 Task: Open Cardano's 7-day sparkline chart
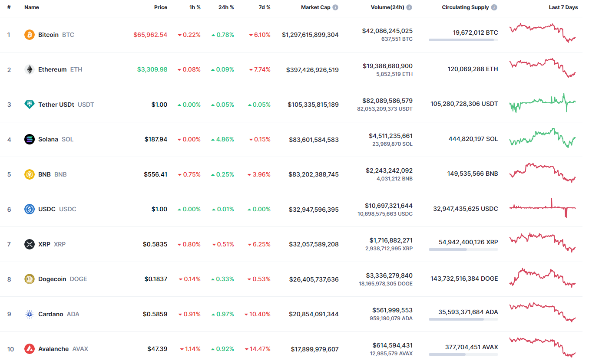(x=543, y=312)
